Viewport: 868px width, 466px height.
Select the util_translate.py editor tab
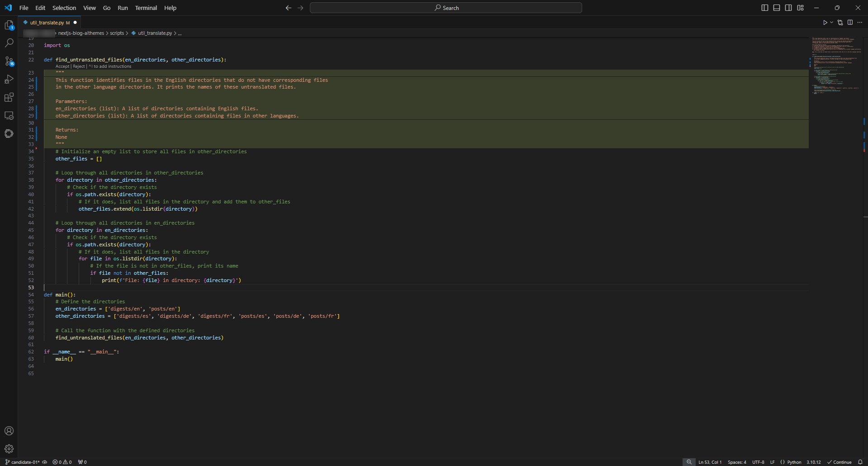[x=50, y=23]
